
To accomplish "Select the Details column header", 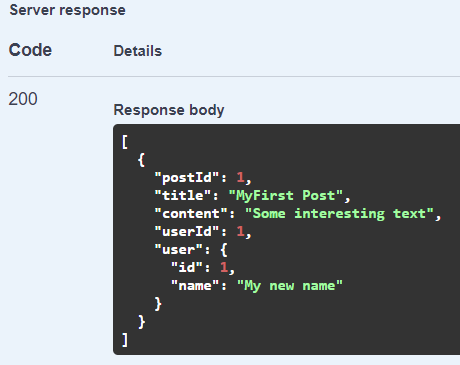I will [138, 51].
